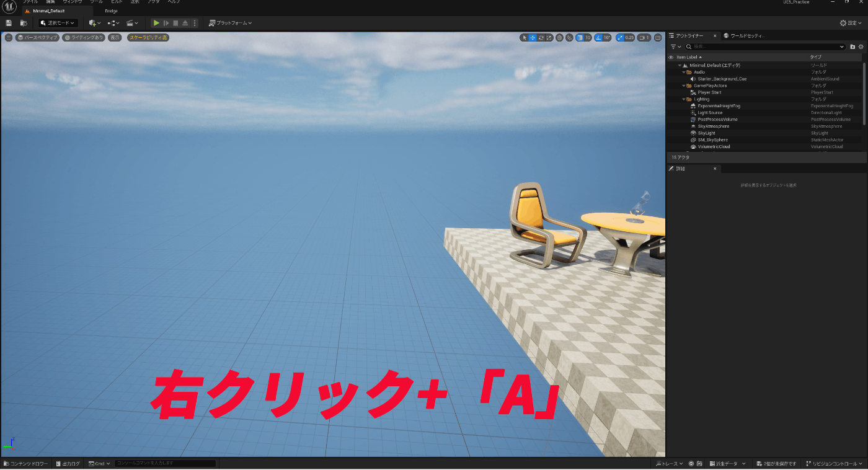The image size is (868, 470).
Task: Open the grid snap value 10 dropdown
Action: (588, 37)
